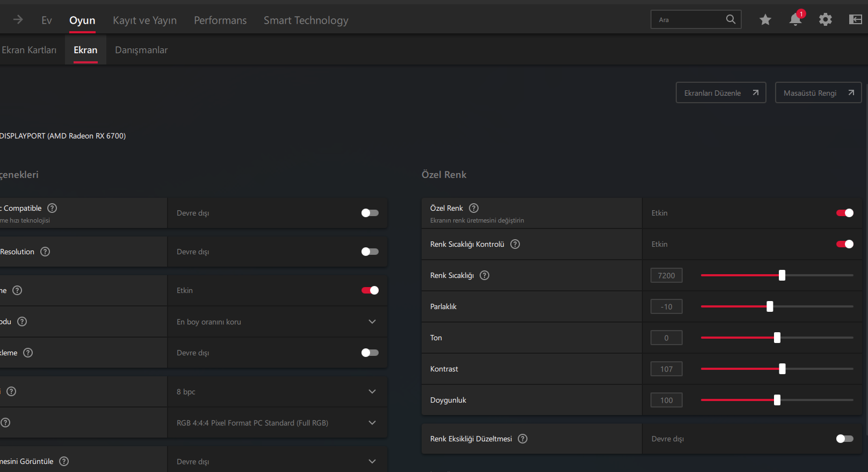This screenshot has height=472, width=868.
Task: Click the forward navigation arrow
Action: click(x=18, y=20)
